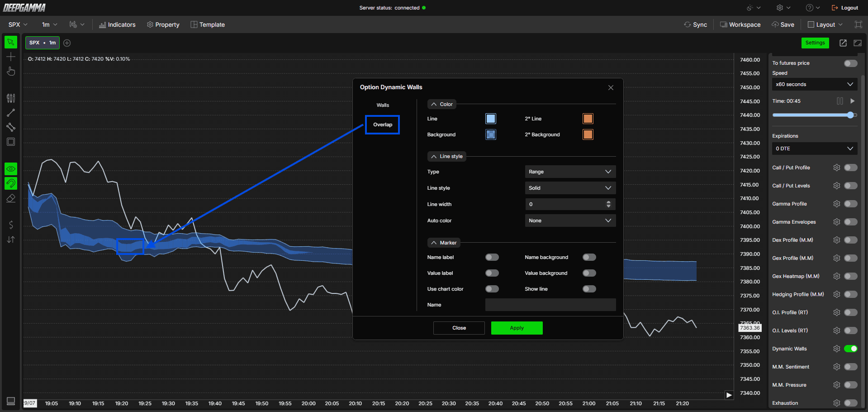868x412 pixels.
Task: Click the eye visibility tool icon
Action: pyautogui.click(x=11, y=169)
